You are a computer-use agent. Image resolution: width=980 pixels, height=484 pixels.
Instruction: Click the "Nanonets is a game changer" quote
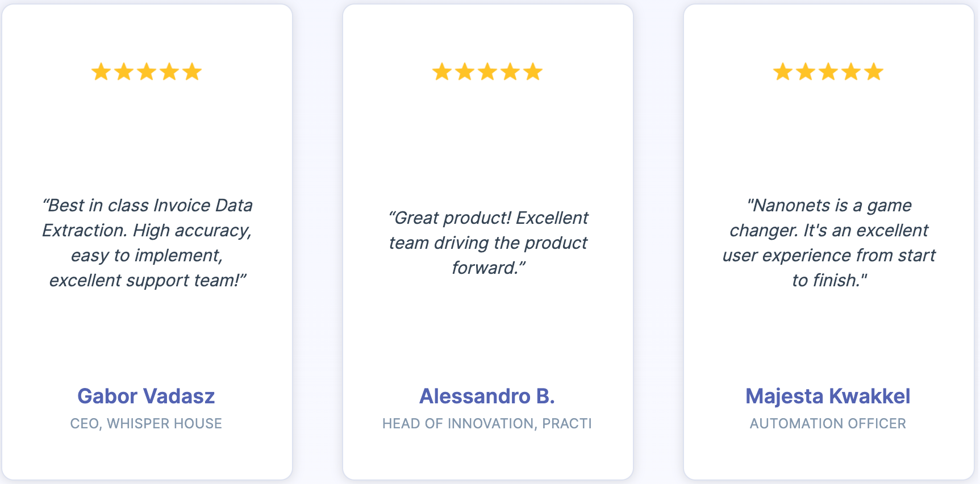coord(829,243)
